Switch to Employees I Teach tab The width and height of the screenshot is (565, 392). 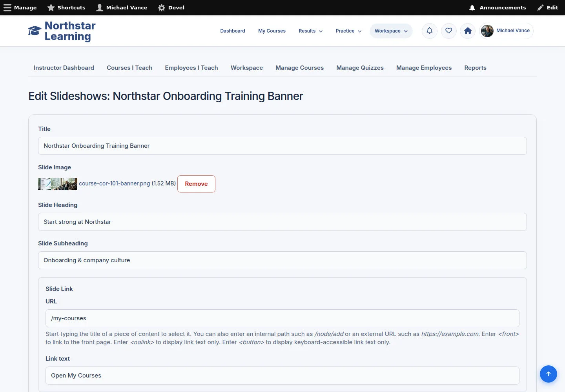[x=191, y=68]
